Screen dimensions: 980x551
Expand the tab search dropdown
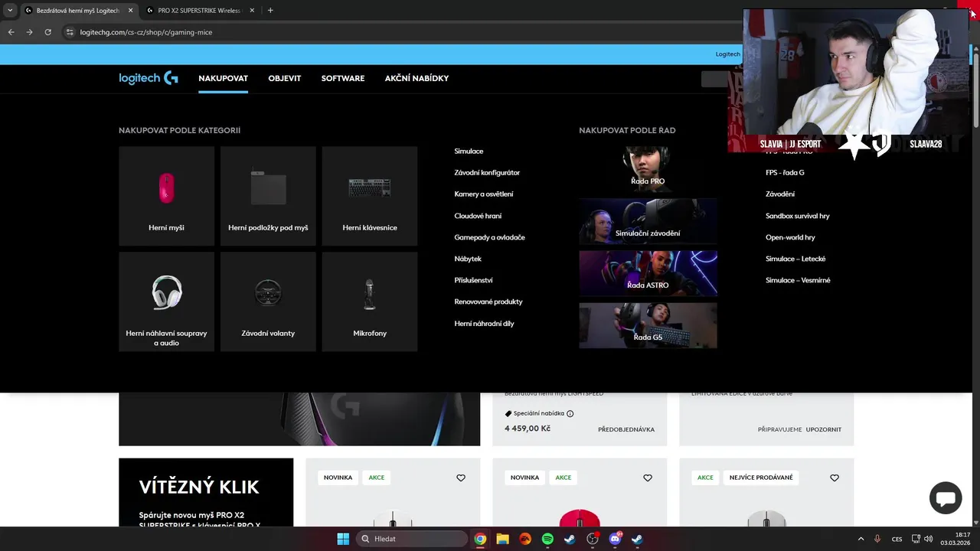pyautogui.click(x=10, y=11)
